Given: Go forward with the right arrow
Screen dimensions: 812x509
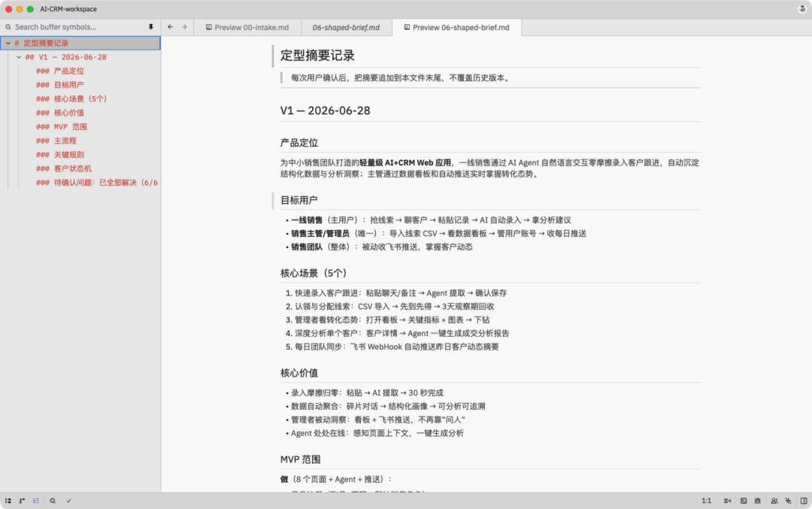Looking at the screenshot, I should click(184, 27).
